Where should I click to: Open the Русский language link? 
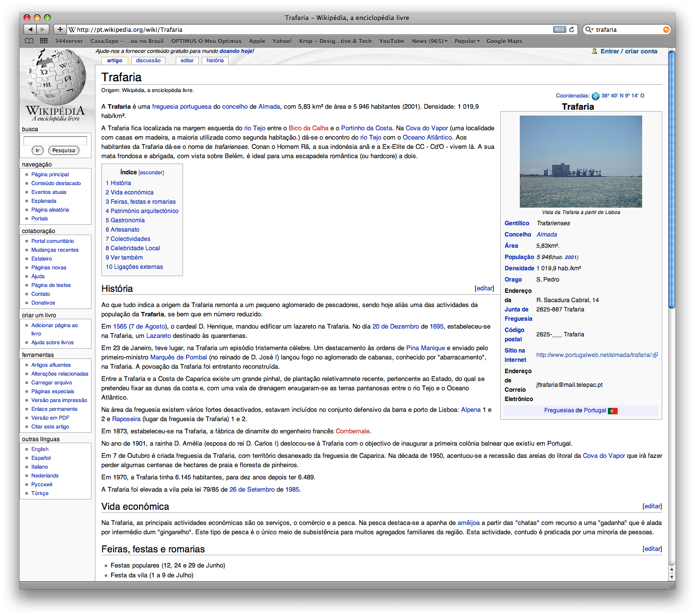(x=42, y=484)
